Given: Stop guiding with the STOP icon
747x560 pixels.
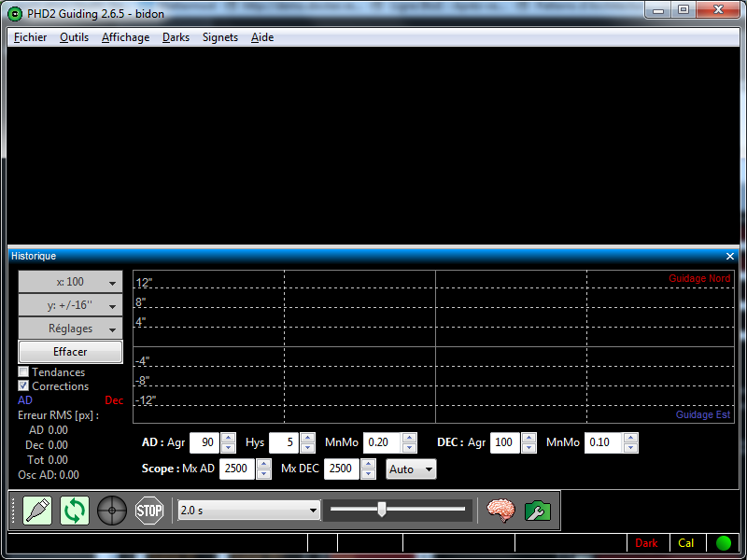Looking at the screenshot, I should pos(149,511).
